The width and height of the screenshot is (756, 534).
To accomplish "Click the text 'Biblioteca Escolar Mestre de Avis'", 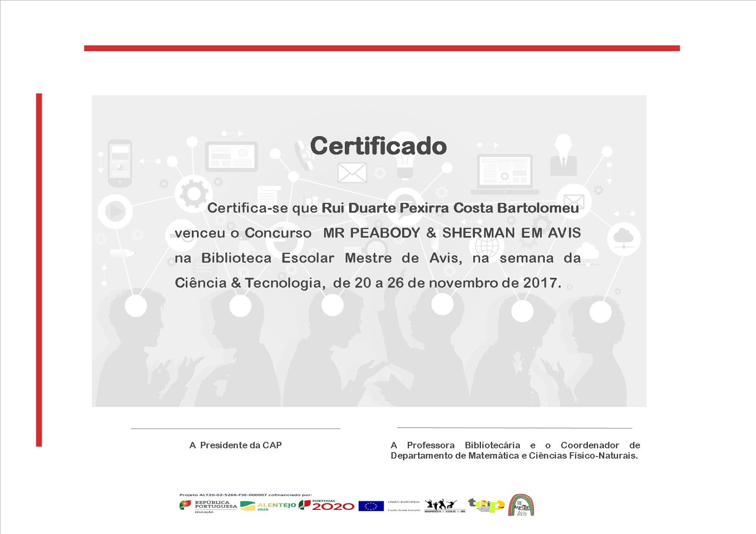I will coord(330,258).
